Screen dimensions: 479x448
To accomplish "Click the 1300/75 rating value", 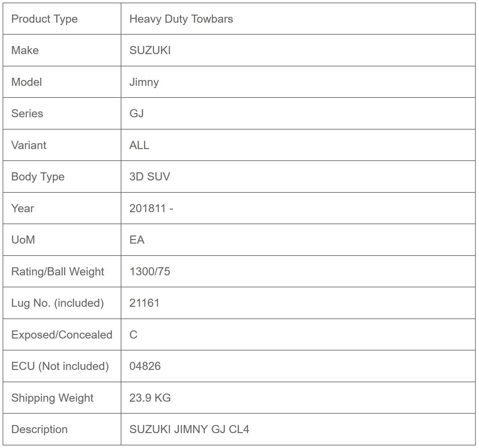I will tap(150, 271).
